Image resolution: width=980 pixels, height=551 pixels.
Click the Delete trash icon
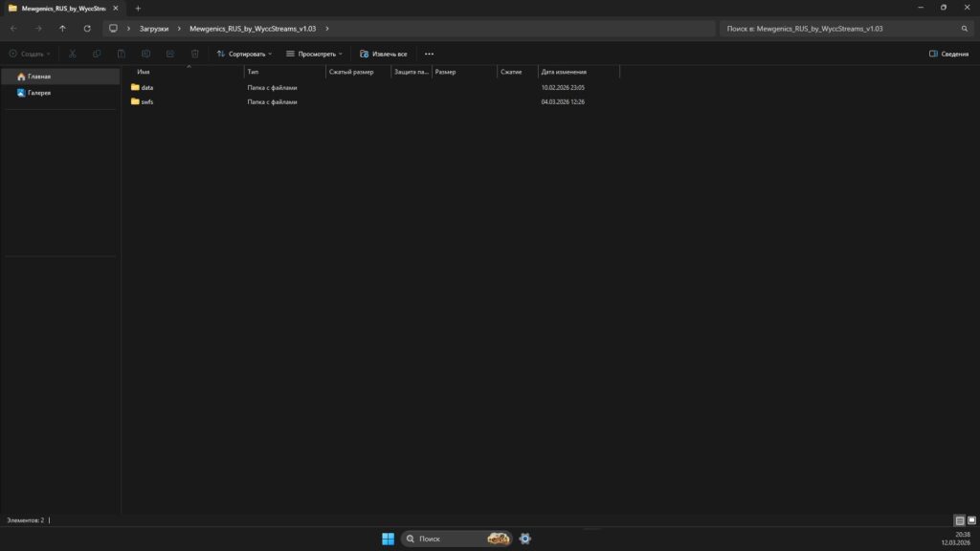195,54
